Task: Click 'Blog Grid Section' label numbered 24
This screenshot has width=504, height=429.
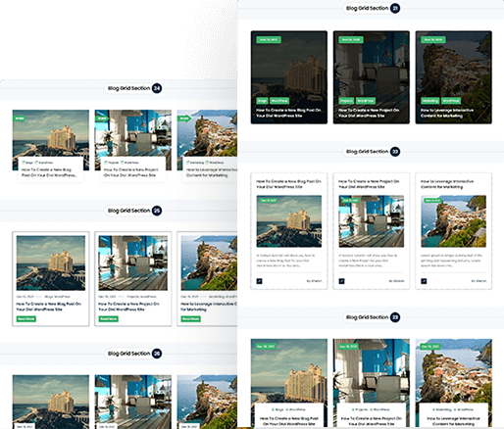Action: click(x=128, y=88)
